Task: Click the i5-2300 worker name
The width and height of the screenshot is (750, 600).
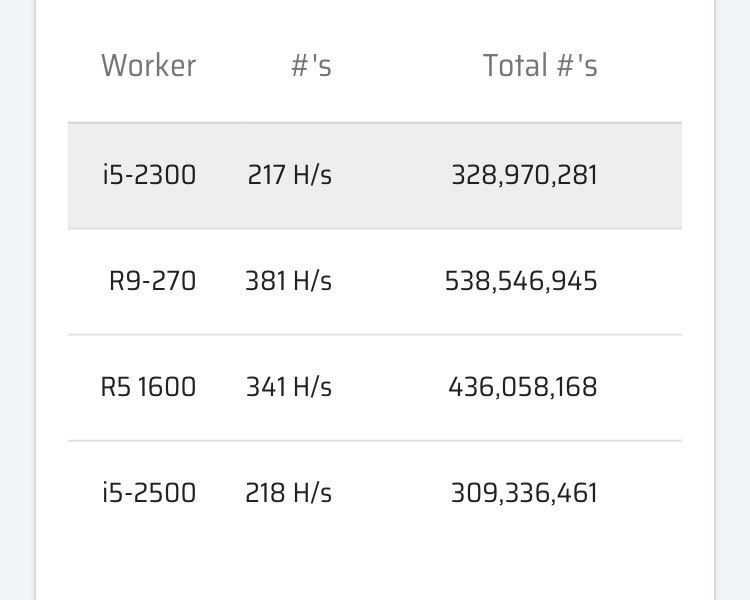Action: pyautogui.click(x=149, y=175)
